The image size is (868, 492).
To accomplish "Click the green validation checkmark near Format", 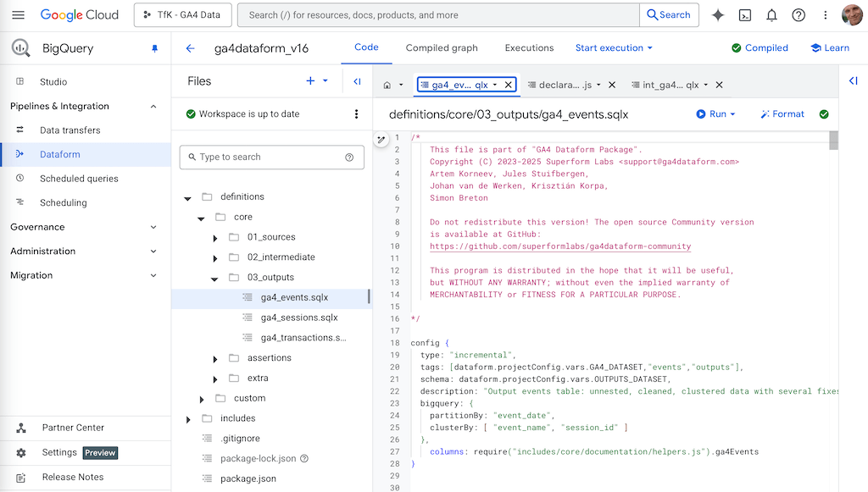I will pyautogui.click(x=824, y=113).
